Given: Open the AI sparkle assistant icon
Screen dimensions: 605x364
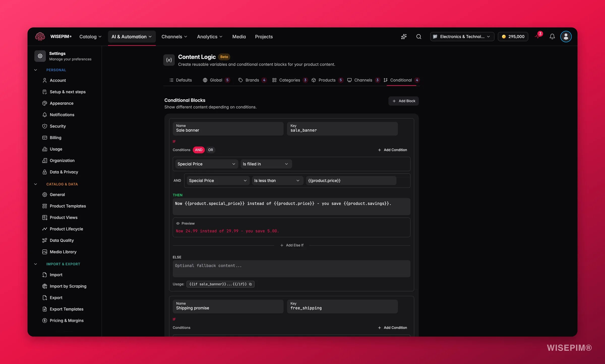Looking at the screenshot, I should (x=404, y=37).
